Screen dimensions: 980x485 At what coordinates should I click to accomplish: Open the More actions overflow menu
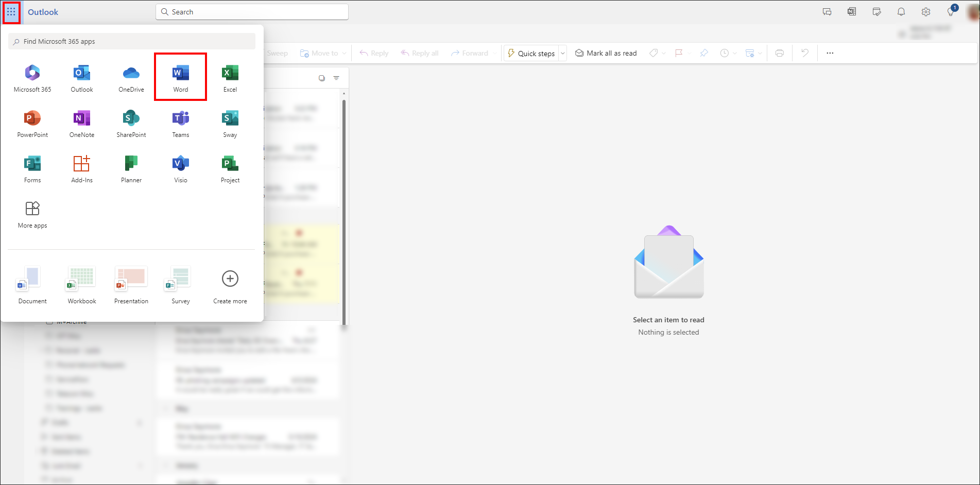pyautogui.click(x=830, y=53)
